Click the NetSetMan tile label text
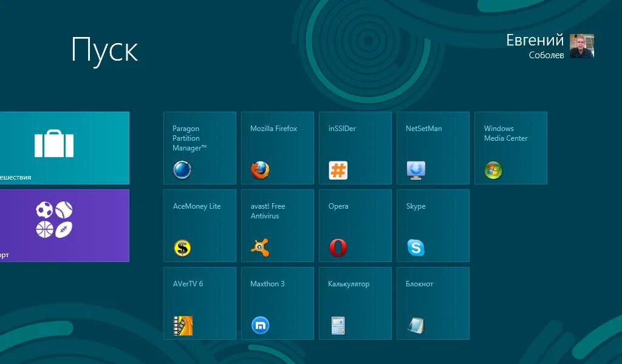 click(423, 129)
